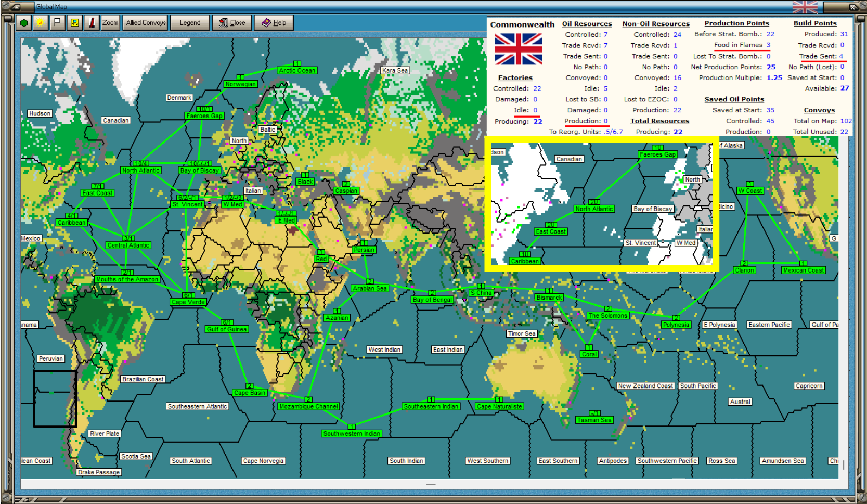Viewport: 867px width, 504px height.
Task: Click the Kara Sea label
Action: point(395,71)
